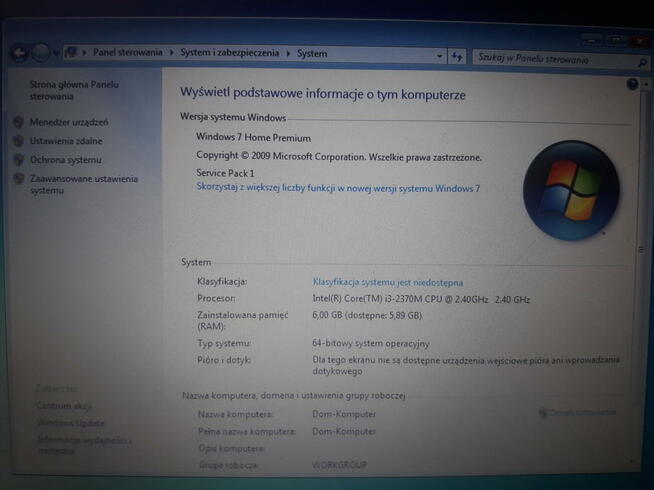Open the blue Help question mark icon
Viewport: 654px width, 490px height.
(632, 85)
